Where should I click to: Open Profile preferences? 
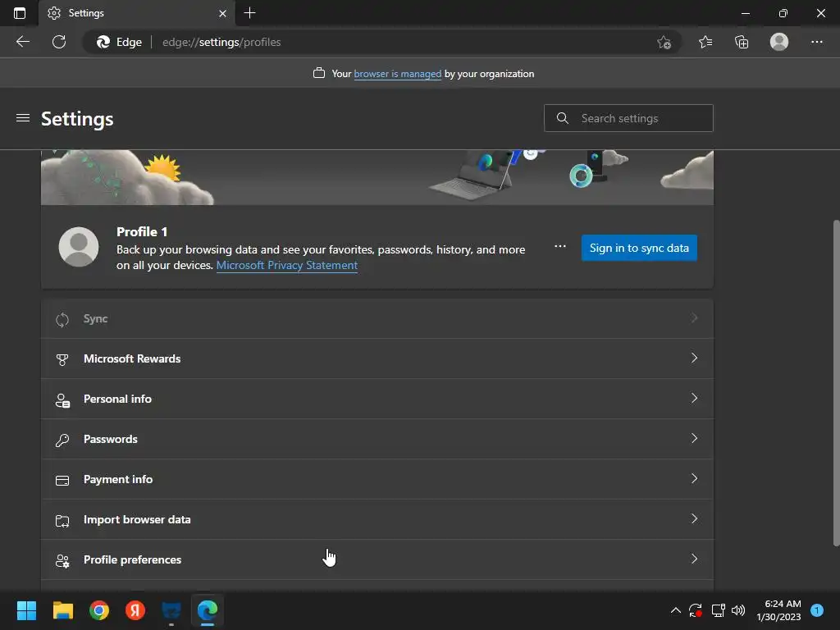(x=377, y=559)
